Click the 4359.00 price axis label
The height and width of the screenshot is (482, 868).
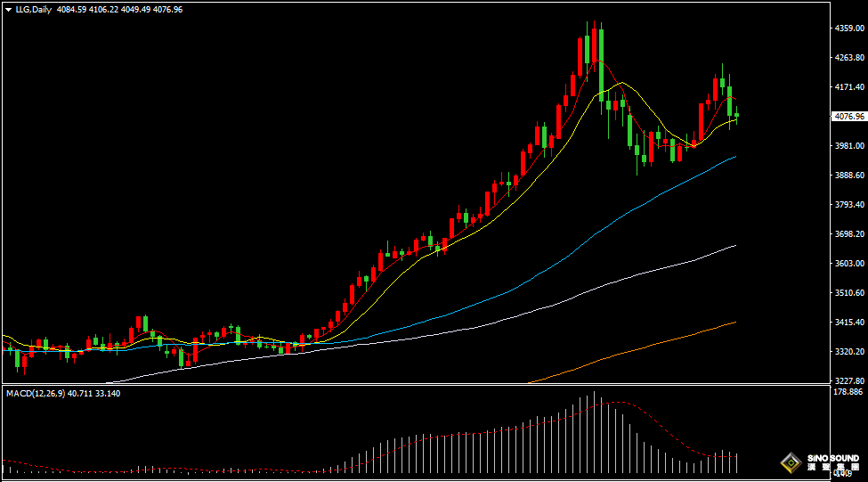pyautogui.click(x=849, y=29)
